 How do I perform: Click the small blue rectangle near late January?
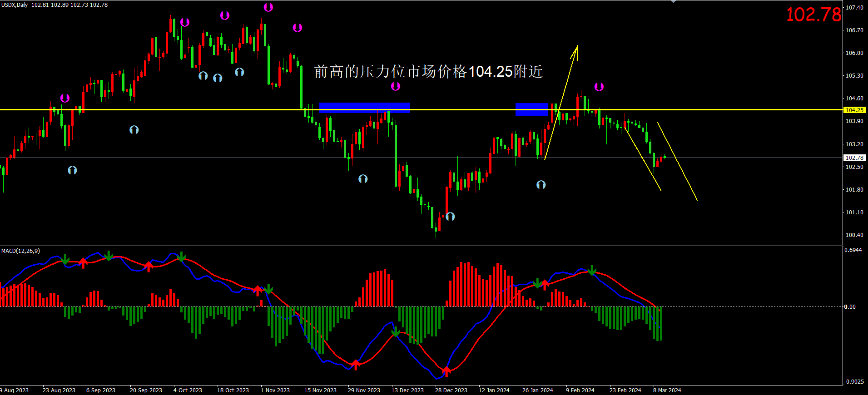click(x=532, y=109)
